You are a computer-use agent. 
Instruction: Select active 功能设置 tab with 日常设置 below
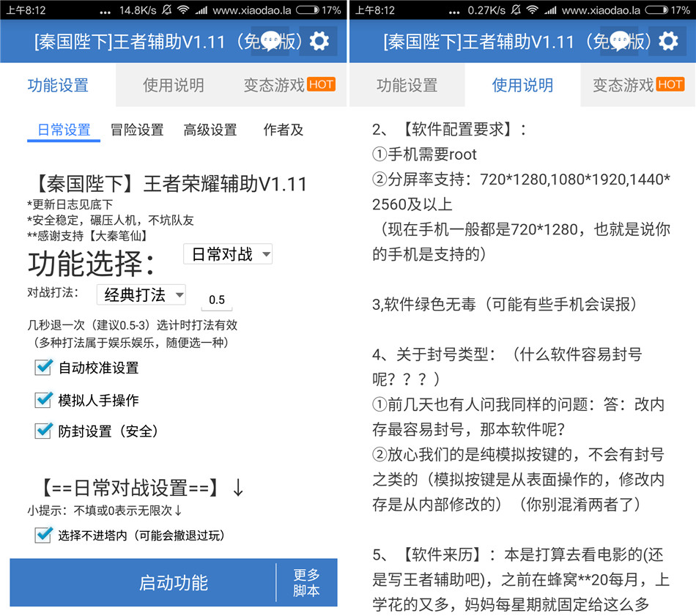tap(58, 85)
